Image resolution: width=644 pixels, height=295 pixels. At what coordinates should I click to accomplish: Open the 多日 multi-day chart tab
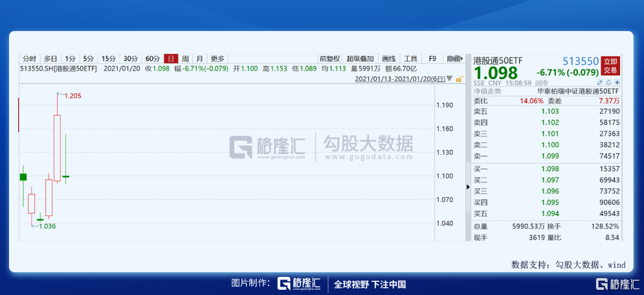[50, 59]
